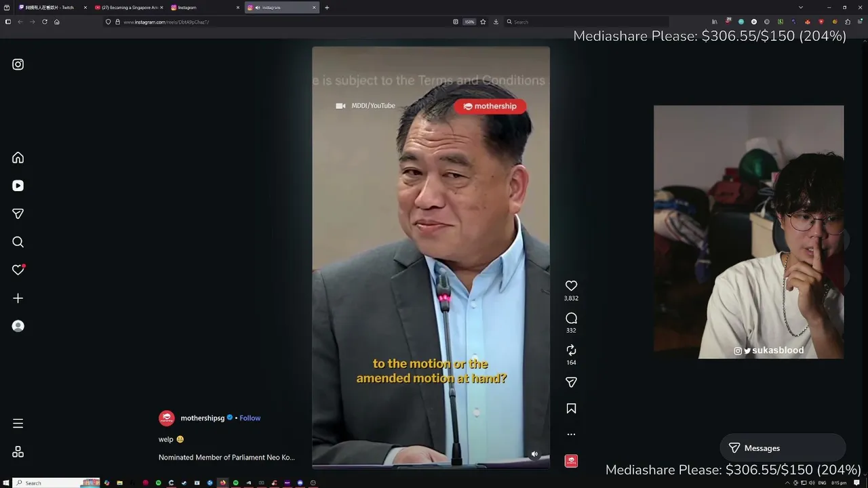The width and height of the screenshot is (868, 488).
Task: Share the reel via paper plane icon
Action: coord(571,383)
